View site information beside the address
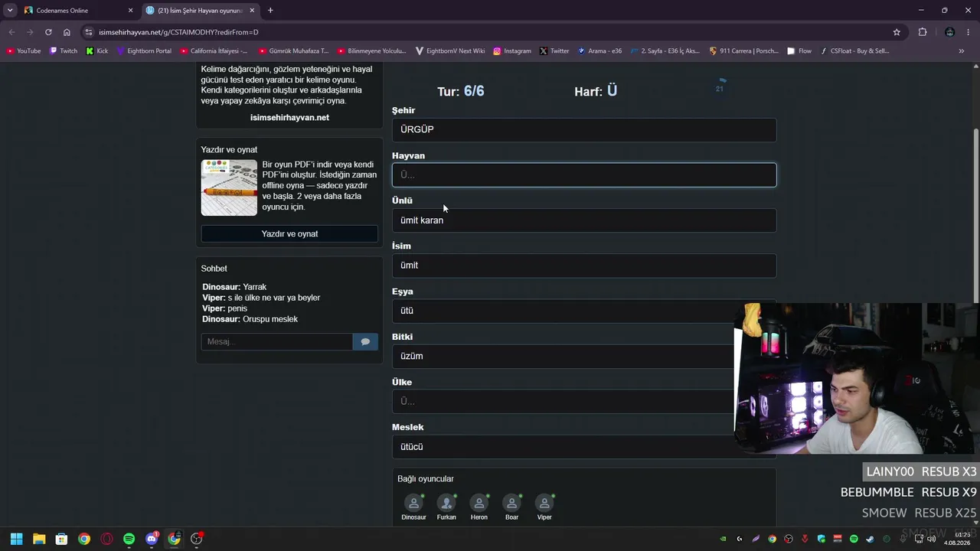Viewport: 980px width, 551px height. click(89, 32)
